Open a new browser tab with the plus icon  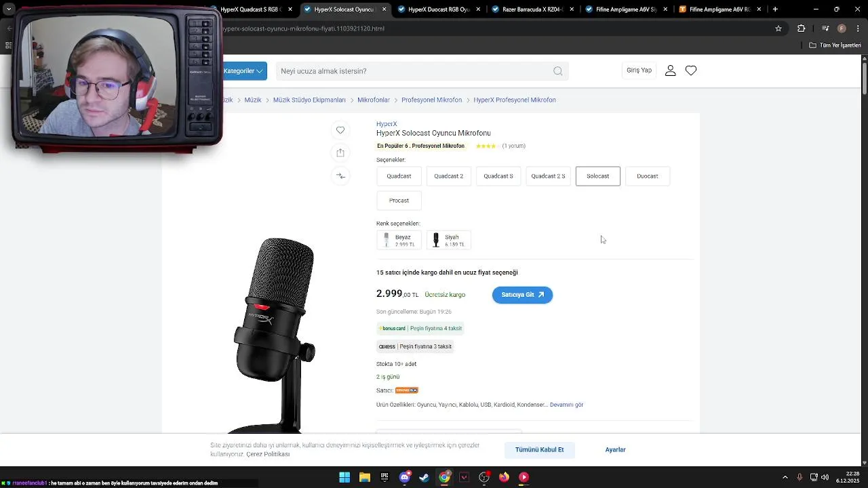pyautogui.click(x=775, y=9)
